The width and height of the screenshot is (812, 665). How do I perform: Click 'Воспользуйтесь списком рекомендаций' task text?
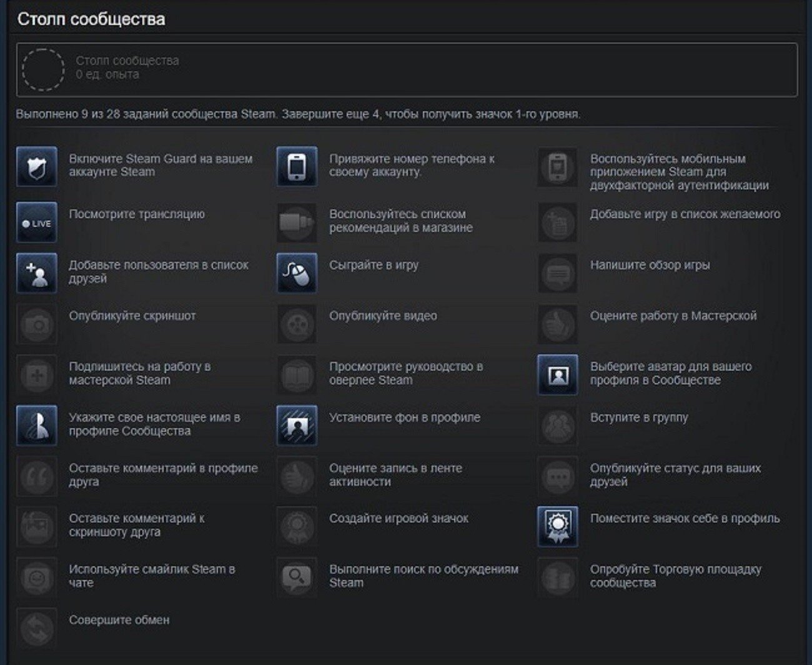coord(401,221)
